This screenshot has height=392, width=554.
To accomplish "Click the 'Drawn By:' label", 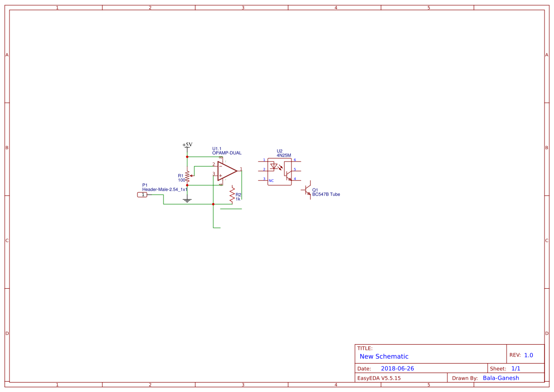I will pyautogui.click(x=465, y=378).
